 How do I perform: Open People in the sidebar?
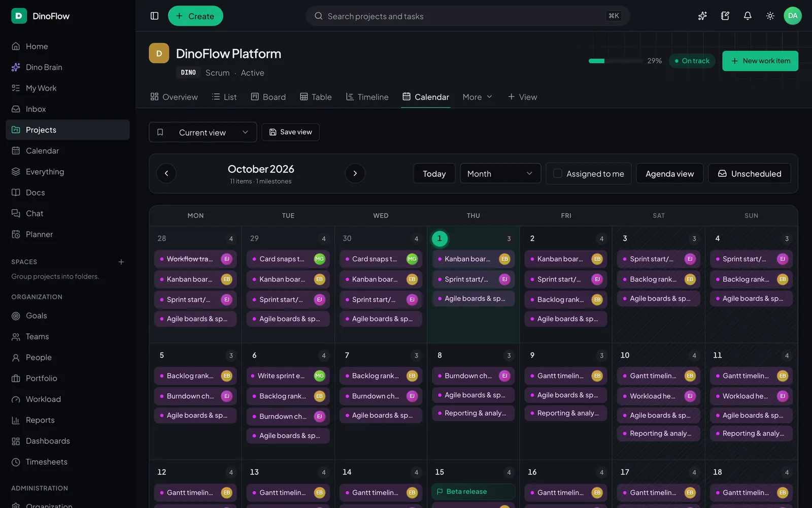click(67, 357)
